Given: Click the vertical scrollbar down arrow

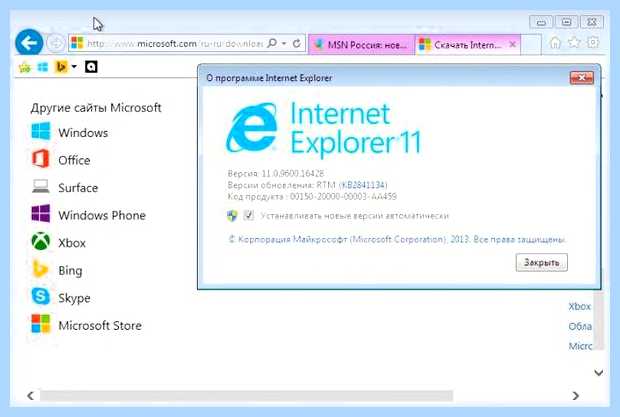Looking at the screenshot, I should click(x=599, y=373).
